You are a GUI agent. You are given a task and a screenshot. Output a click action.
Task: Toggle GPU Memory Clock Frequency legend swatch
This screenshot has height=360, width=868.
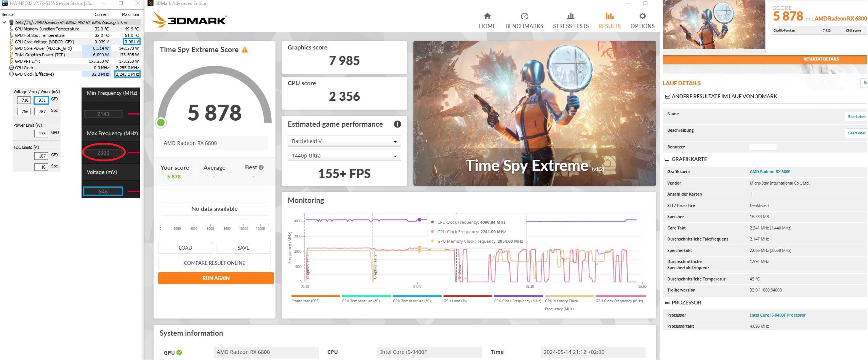tap(569, 296)
